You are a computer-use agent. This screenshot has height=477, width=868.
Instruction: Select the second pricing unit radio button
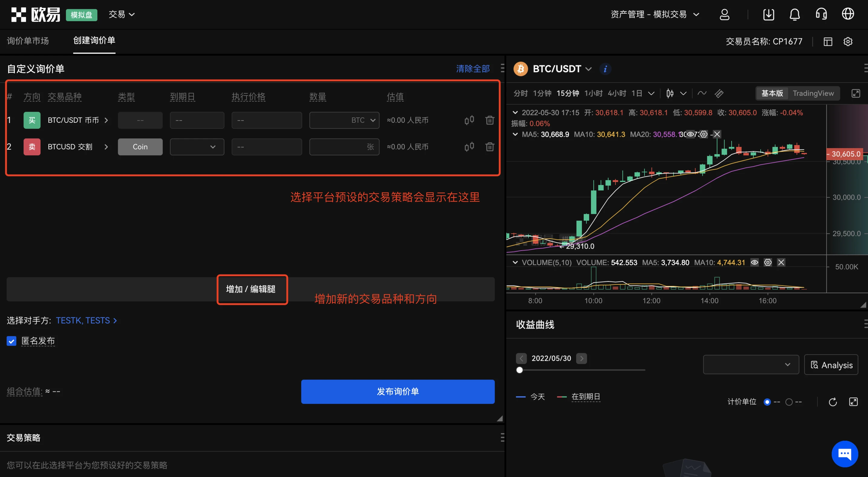789,402
